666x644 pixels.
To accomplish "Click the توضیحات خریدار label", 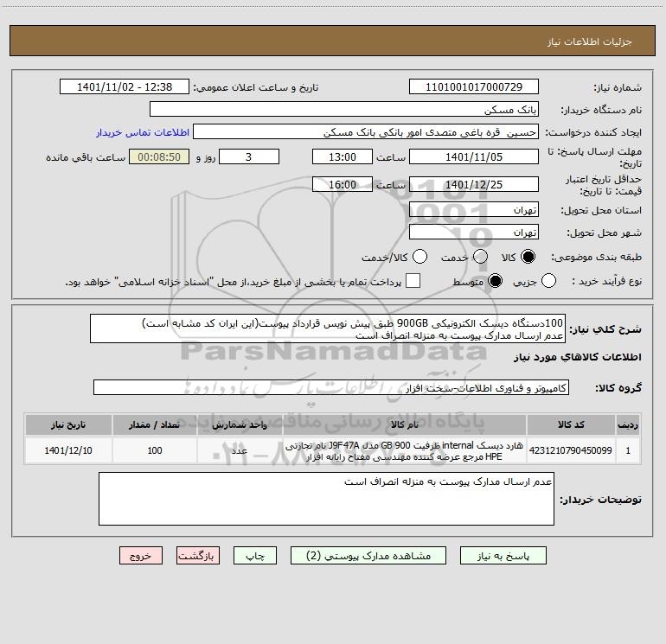I will point(600,500).
